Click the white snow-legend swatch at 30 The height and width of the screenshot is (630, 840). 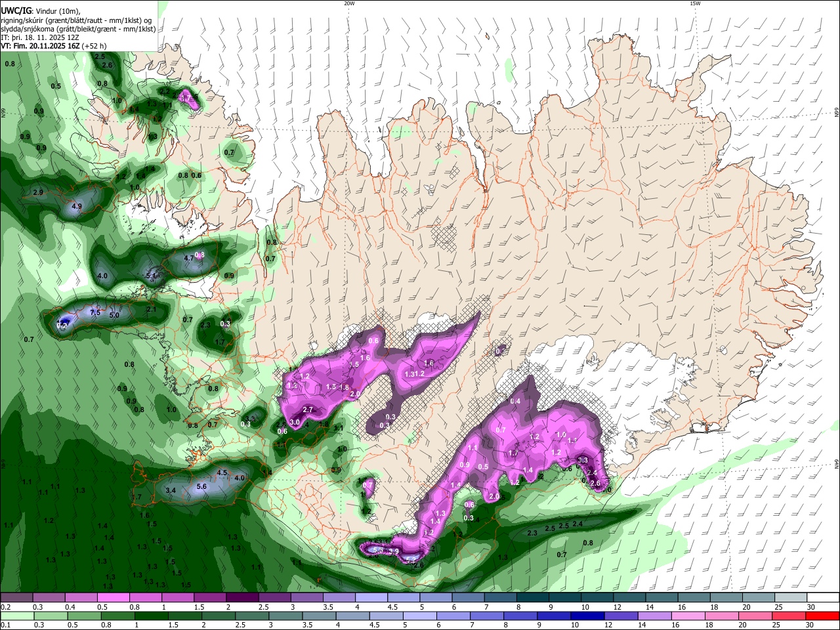pyautogui.click(x=823, y=597)
